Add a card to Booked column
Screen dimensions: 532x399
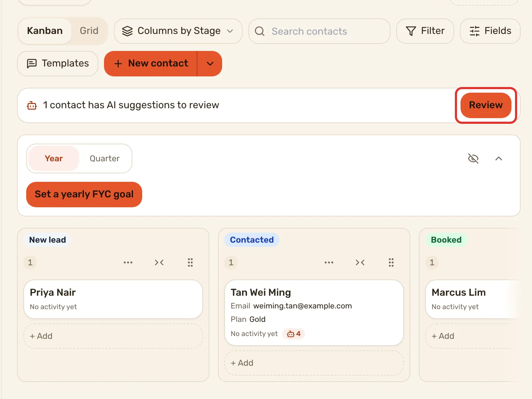tap(473, 336)
